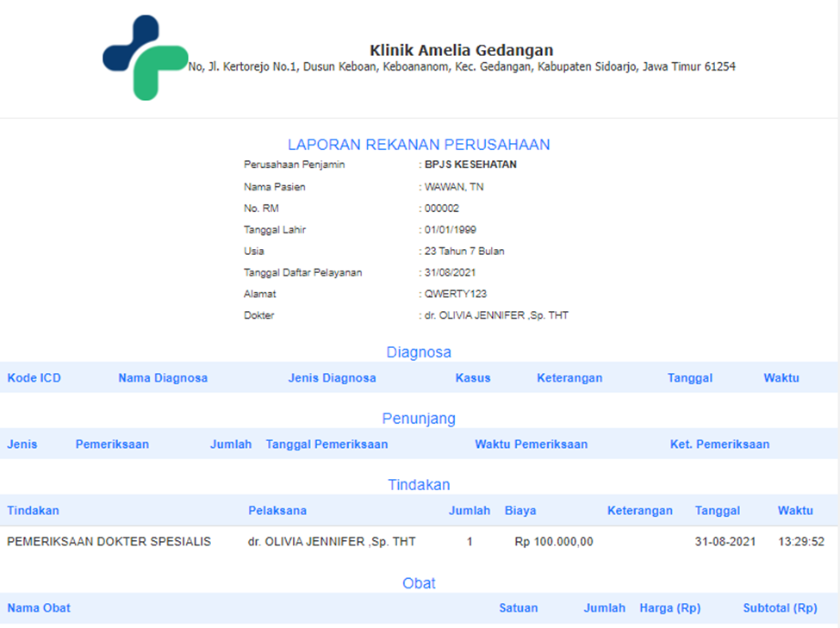Click the 'BPJS KESEHATAN' value
This screenshot has height=628, width=840.
click(x=470, y=165)
